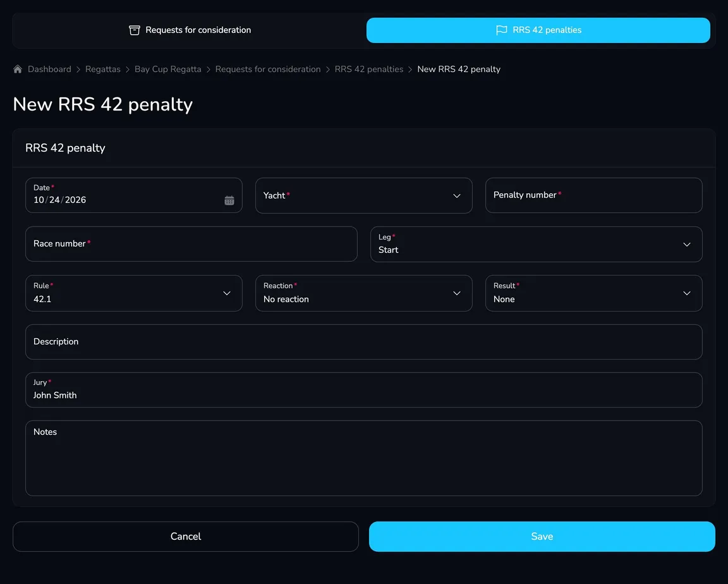The height and width of the screenshot is (584, 728).
Task: Open the Rule dropdown showing 42.1
Action: pyautogui.click(x=134, y=293)
